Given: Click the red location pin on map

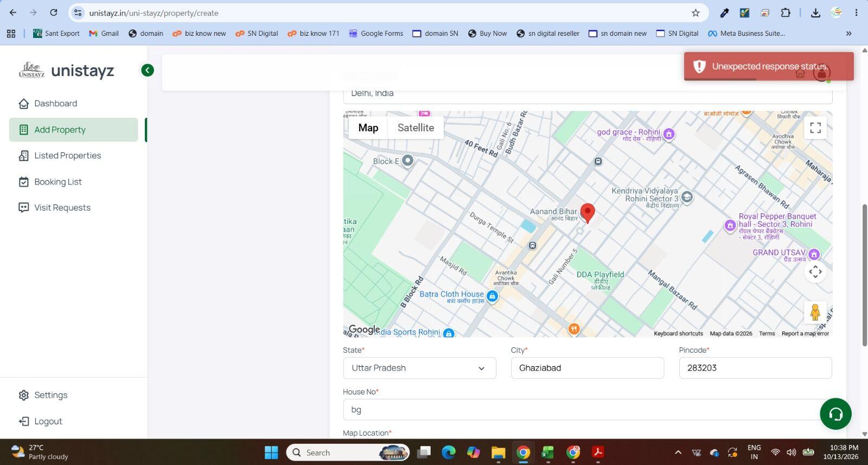Looking at the screenshot, I should [x=588, y=213].
